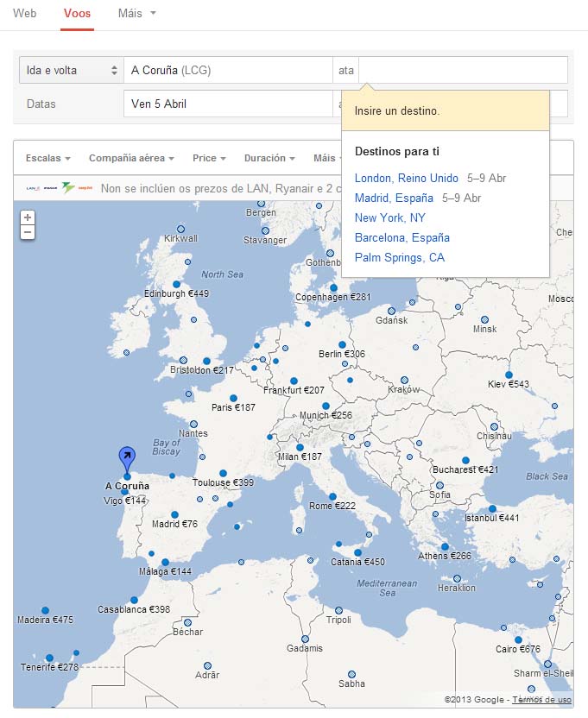Click the airline logos in notice bar

tap(60, 188)
